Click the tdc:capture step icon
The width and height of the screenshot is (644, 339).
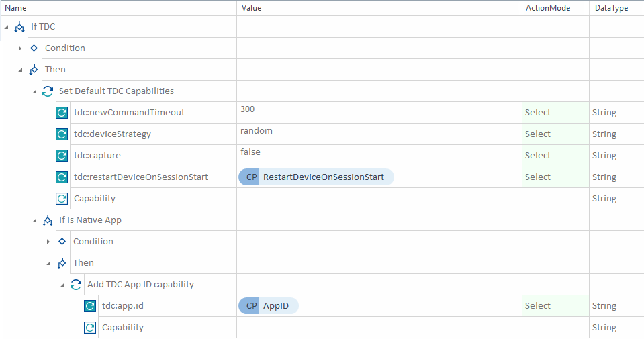coord(62,156)
